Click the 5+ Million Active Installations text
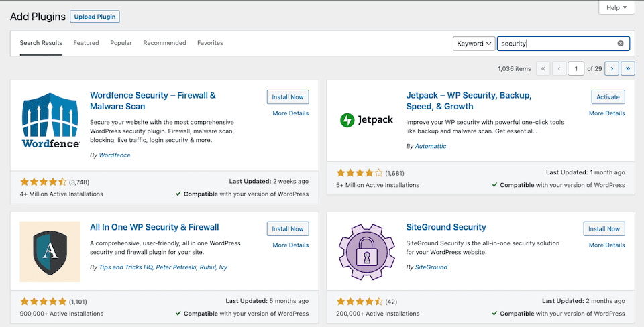Viewport: 644px width, 327px height. [x=378, y=185]
